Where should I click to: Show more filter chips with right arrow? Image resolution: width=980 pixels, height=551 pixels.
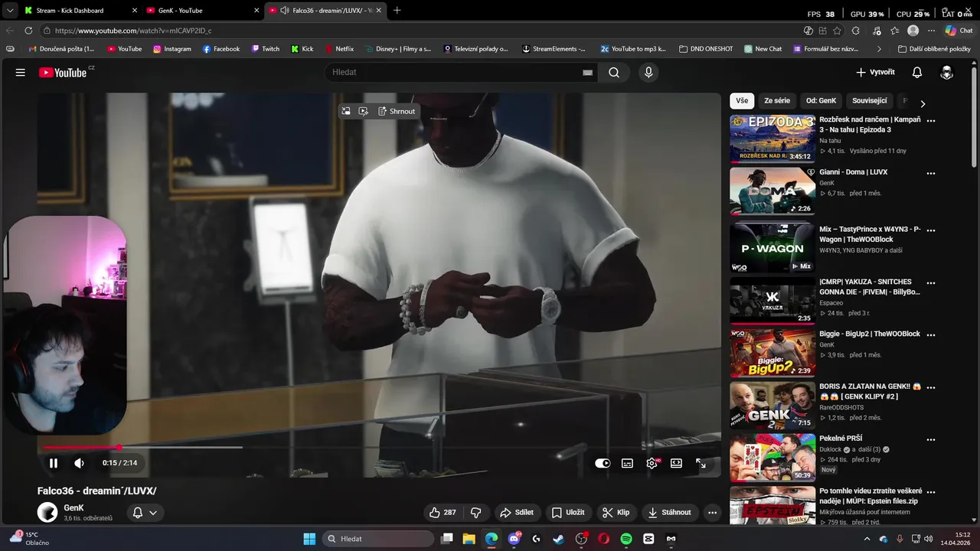point(923,103)
